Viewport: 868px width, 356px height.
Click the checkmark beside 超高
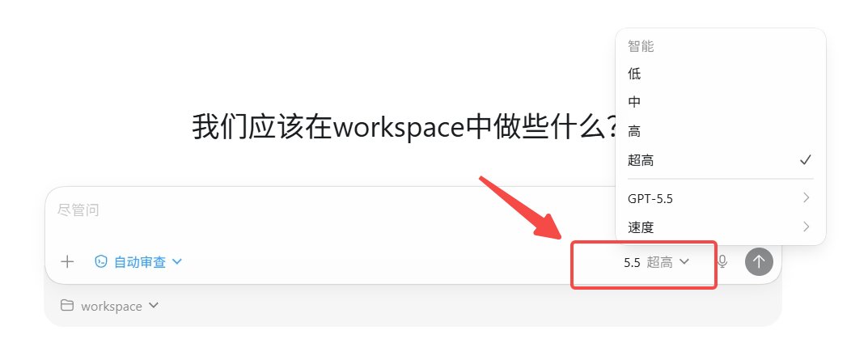point(806,160)
